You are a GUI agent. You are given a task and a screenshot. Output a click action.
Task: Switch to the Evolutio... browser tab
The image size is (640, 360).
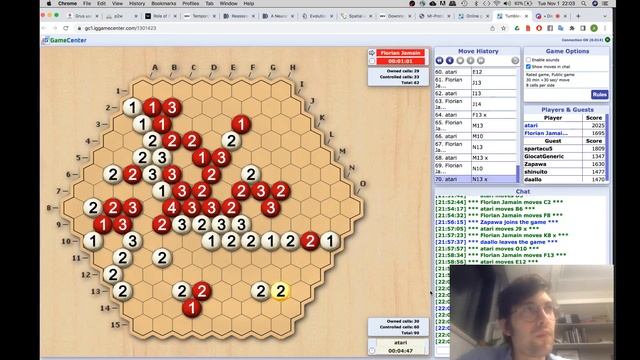[x=317, y=16]
